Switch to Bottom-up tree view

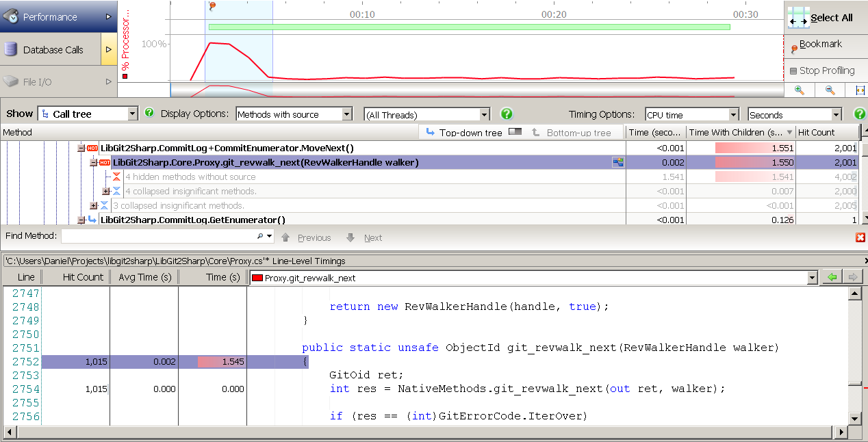tap(571, 132)
